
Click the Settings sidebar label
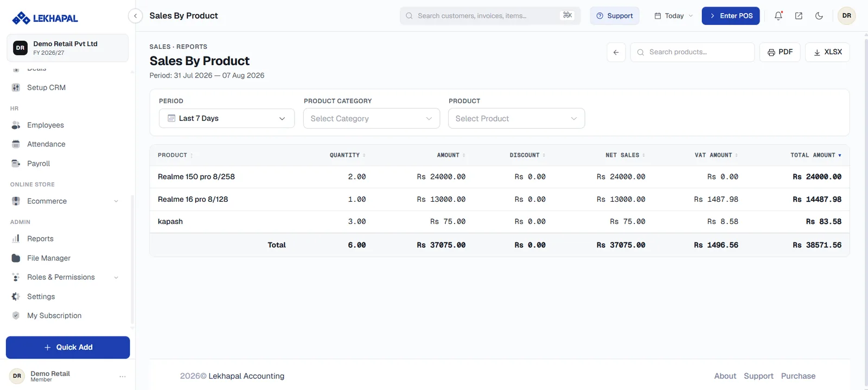click(41, 297)
